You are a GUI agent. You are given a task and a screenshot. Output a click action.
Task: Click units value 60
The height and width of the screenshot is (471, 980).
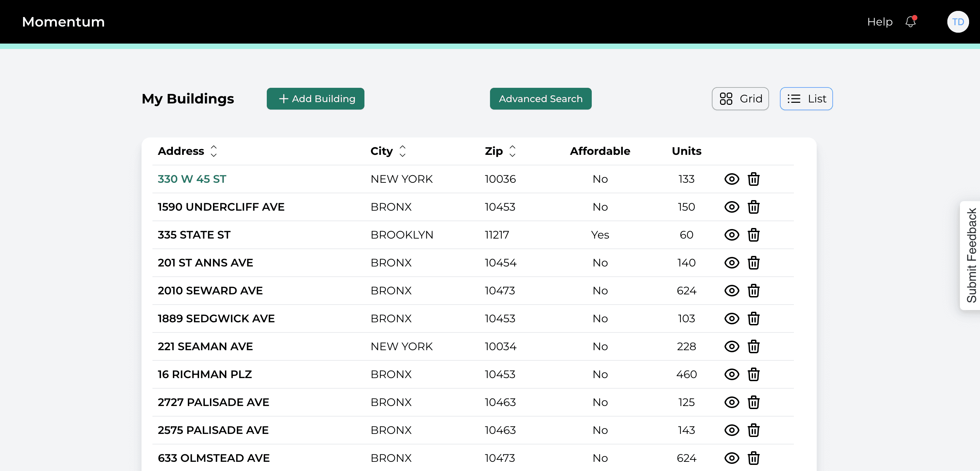(x=686, y=235)
